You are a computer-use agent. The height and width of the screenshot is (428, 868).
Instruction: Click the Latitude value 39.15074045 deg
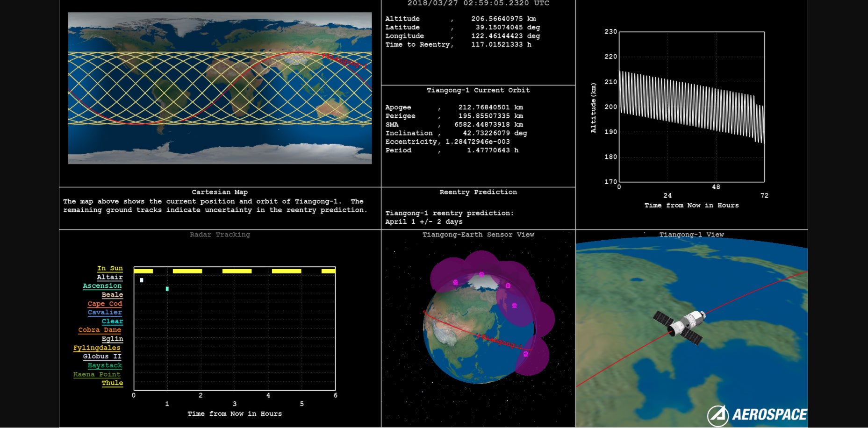tap(508, 27)
